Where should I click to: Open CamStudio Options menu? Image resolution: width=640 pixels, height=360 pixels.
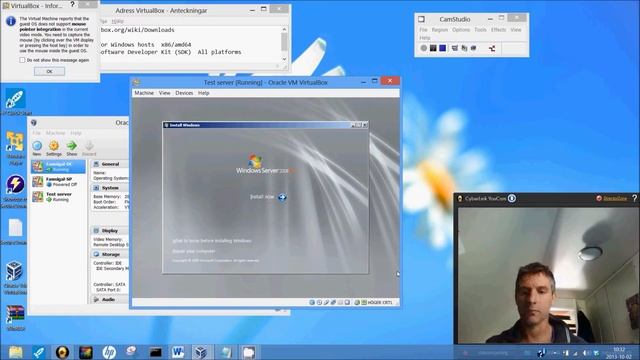(461, 30)
